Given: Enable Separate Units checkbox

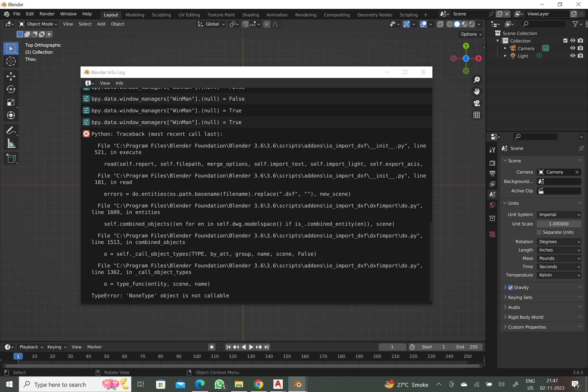Looking at the screenshot, I should click(539, 232).
